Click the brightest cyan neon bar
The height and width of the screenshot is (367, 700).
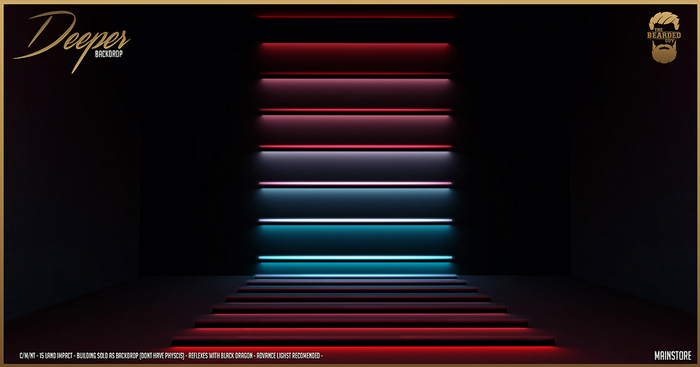tap(355, 258)
